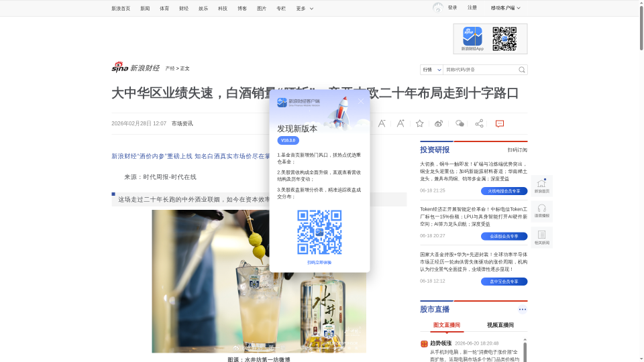Open 财经 in top nav
Image resolution: width=644 pixels, height=362 pixels.
[184, 8]
